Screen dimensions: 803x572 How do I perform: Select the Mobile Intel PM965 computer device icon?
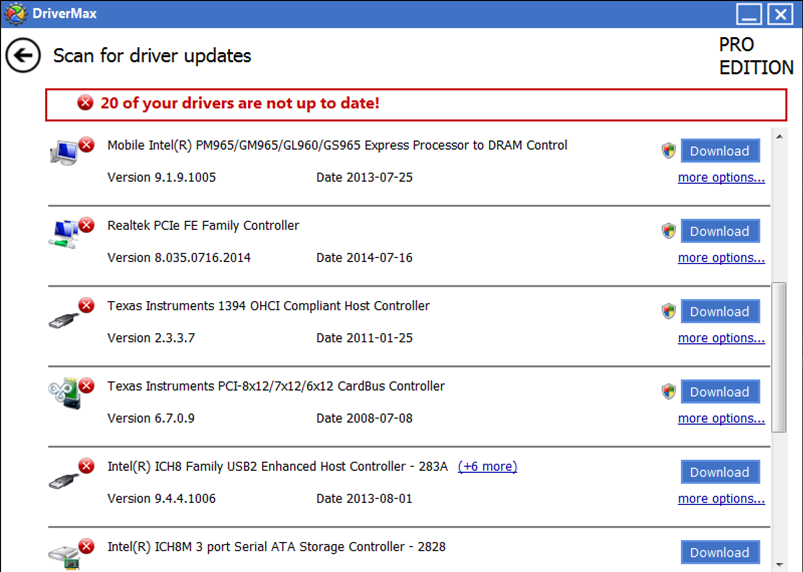[x=64, y=152]
